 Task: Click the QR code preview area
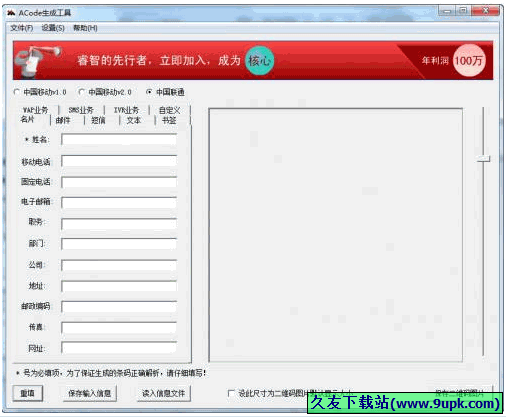point(335,235)
